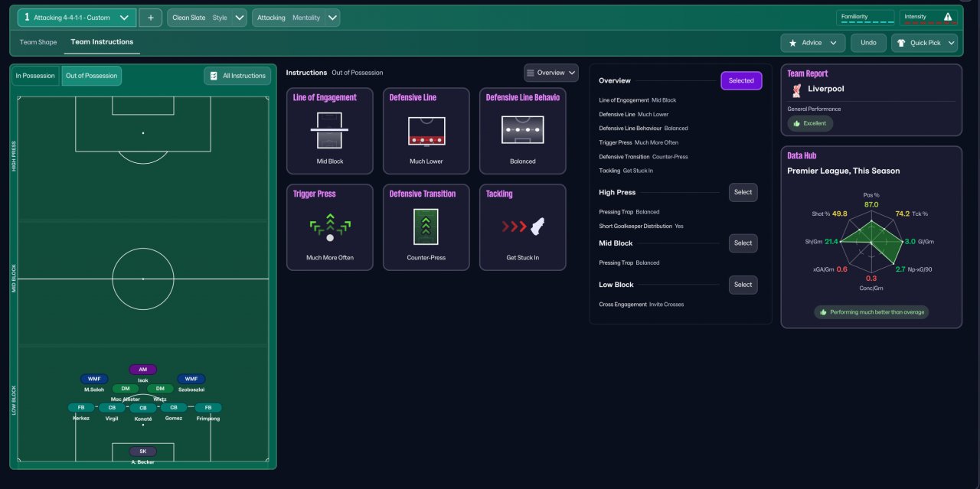Click the All Instructions checklist icon

click(214, 76)
